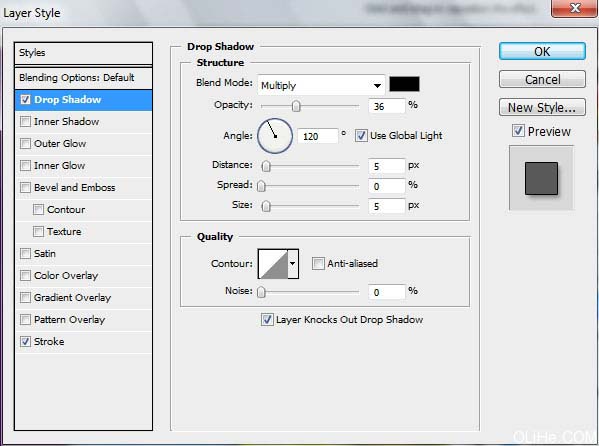Open the Blend Mode Multiply dropdown
This screenshot has height=446, width=599.
321,85
